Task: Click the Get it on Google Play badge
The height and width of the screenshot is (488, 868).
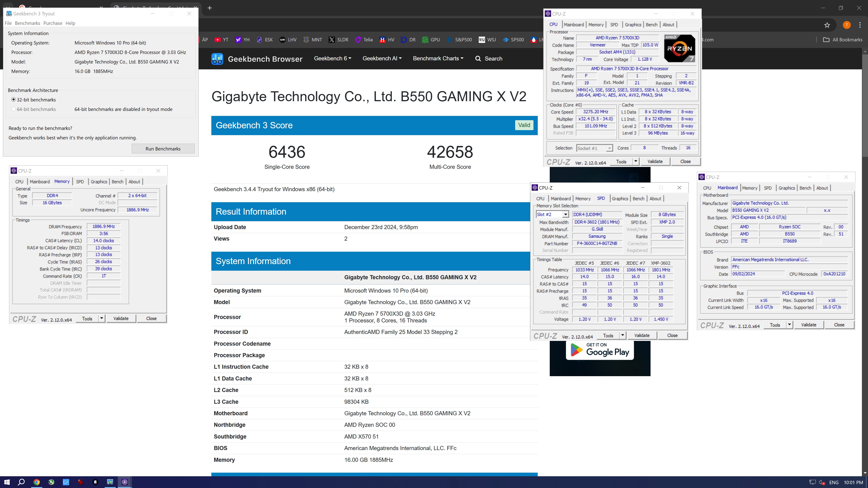Action: pyautogui.click(x=600, y=350)
